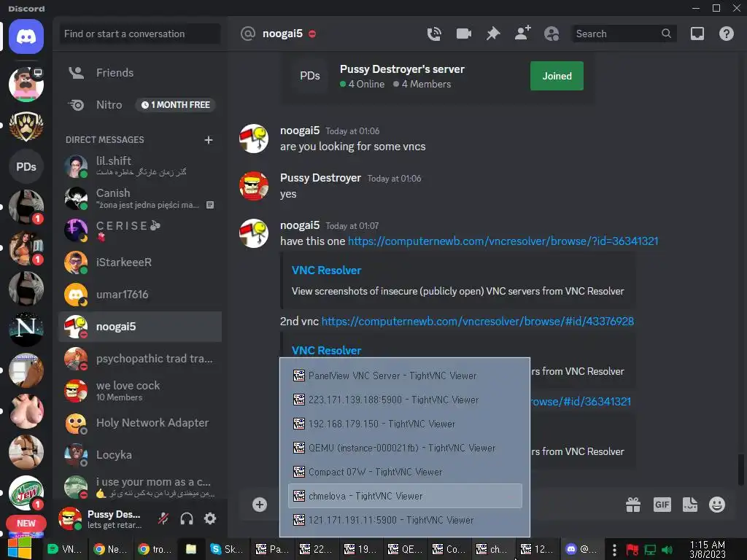
Task: Open DM with CERISE
Action: 140,230
